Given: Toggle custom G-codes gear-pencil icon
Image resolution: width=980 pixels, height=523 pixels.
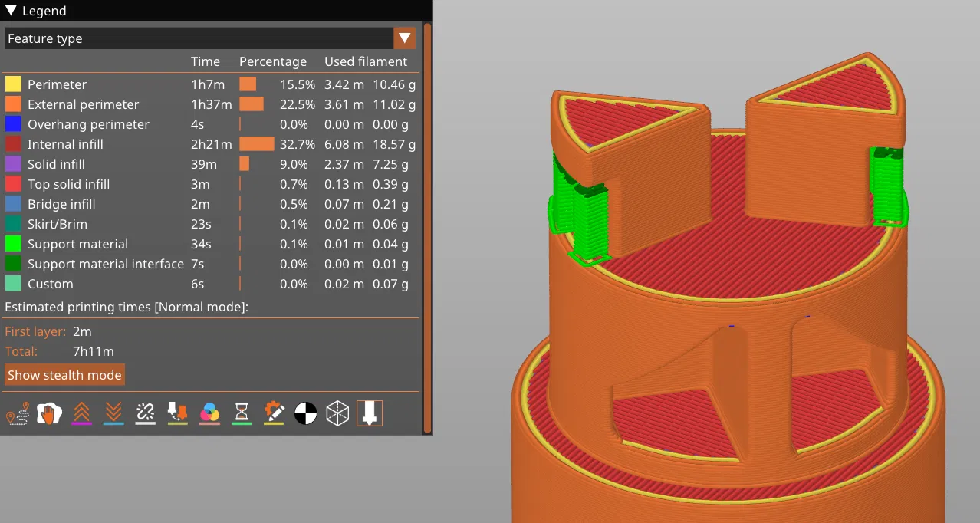Looking at the screenshot, I should point(274,414).
